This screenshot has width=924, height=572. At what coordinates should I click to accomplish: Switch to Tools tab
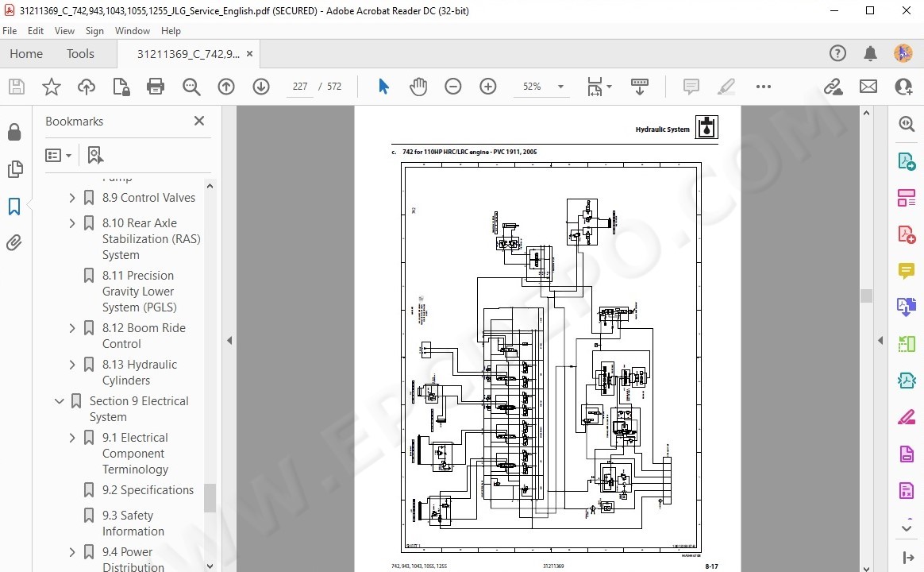click(80, 54)
